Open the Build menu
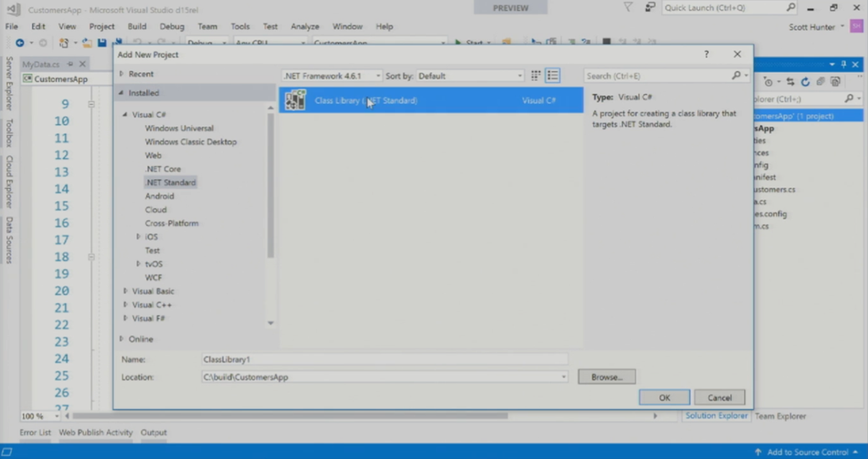The width and height of the screenshot is (868, 459). [137, 26]
